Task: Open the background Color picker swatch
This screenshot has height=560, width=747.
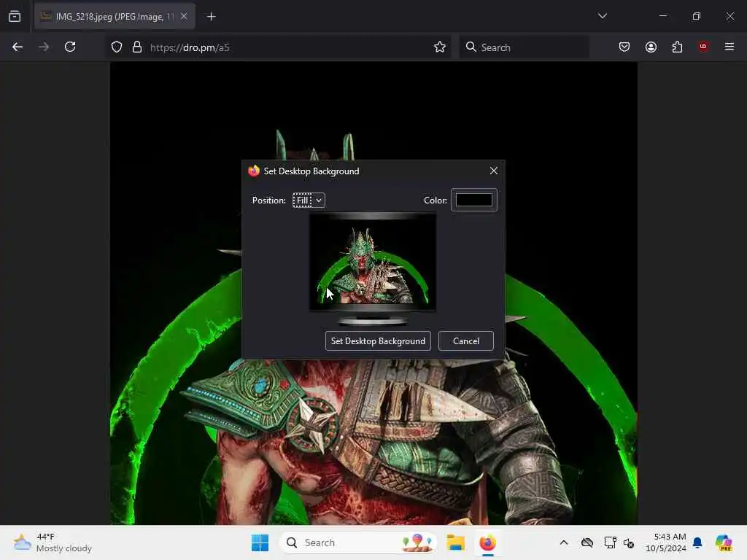Action: click(473, 200)
